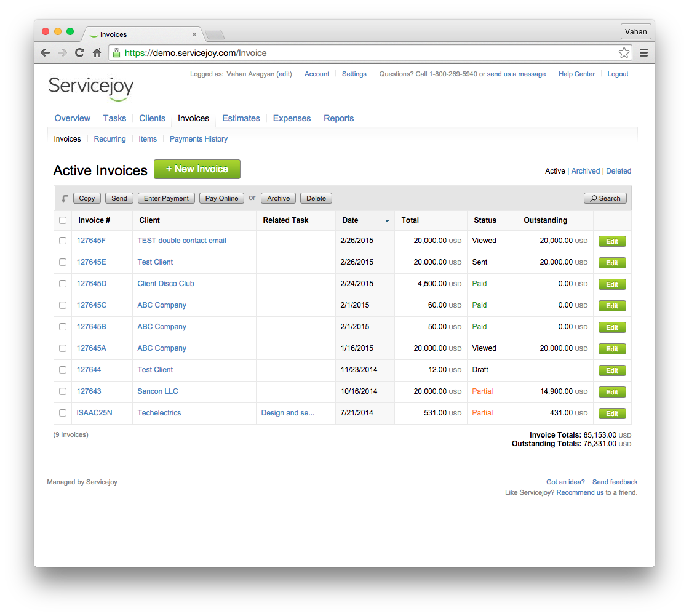Open client TEST double contact email
689x616 pixels.
(181, 241)
